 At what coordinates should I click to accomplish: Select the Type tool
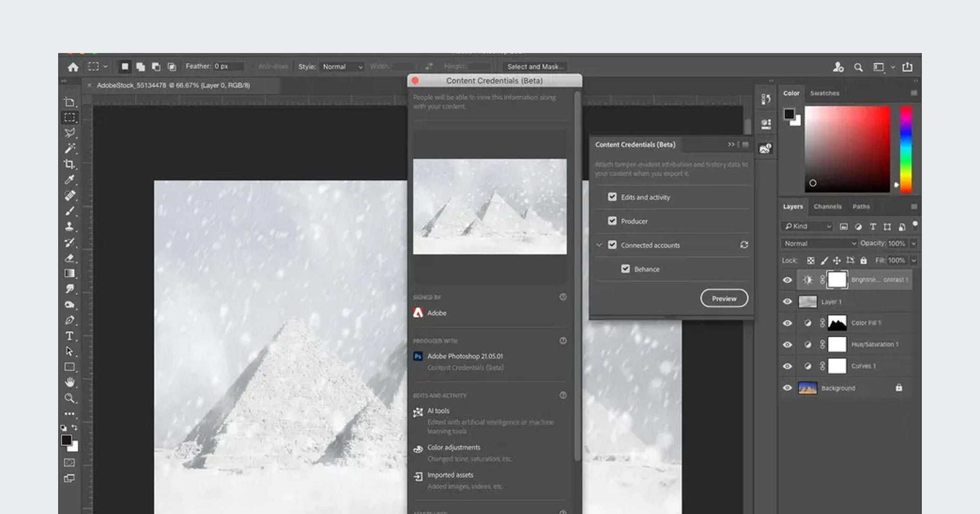pos(70,336)
